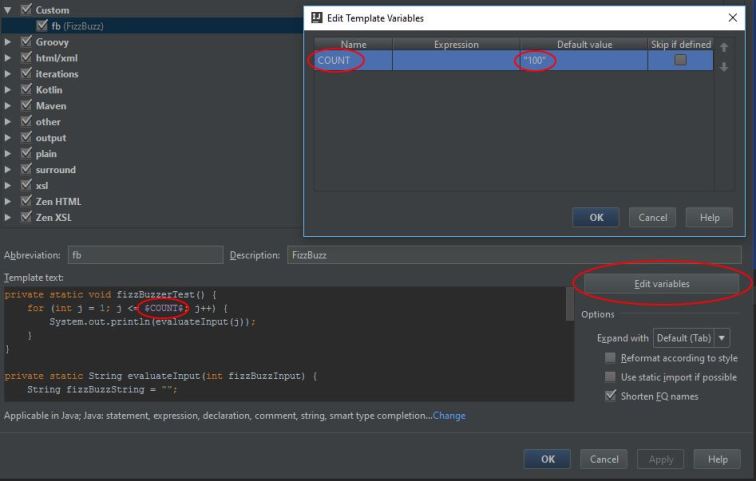Check Skip if defined for COUNT

click(x=680, y=60)
